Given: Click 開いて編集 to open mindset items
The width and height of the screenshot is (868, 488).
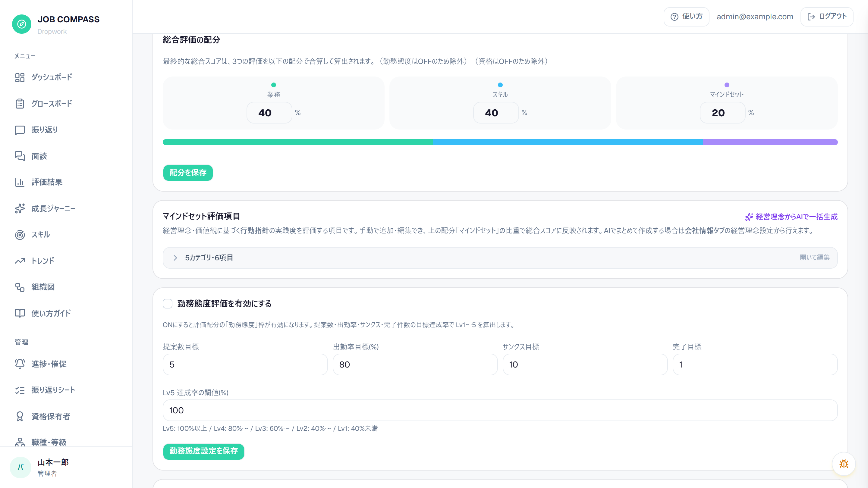Looking at the screenshot, I should pos(814,258).
